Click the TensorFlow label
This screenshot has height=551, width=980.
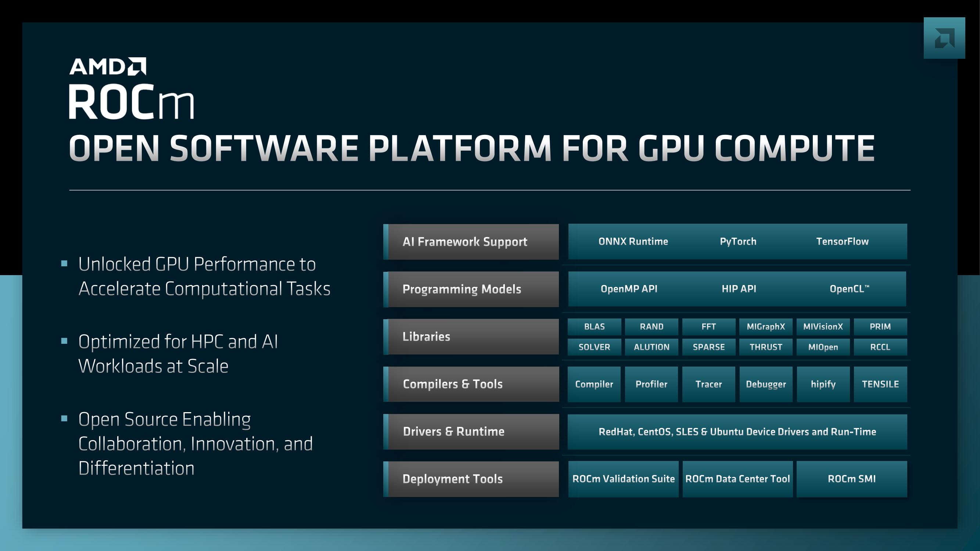(842, 241)
